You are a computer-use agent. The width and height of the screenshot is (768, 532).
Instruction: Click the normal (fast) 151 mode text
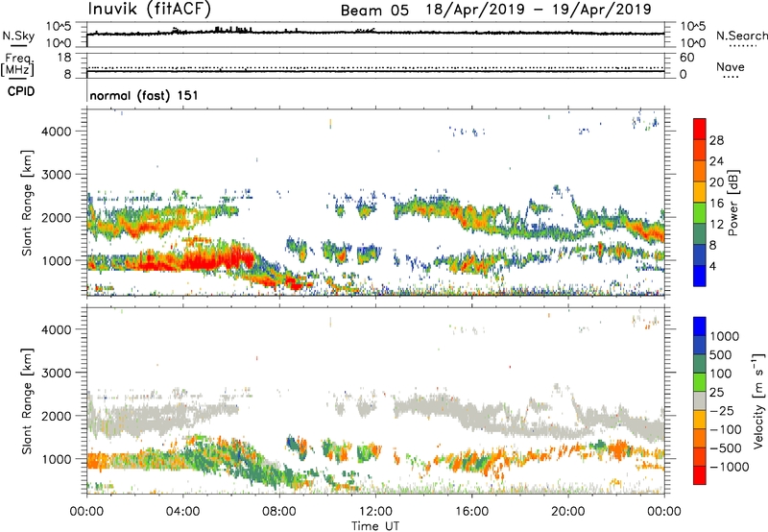pyautogui.click(x=143, y=95)
